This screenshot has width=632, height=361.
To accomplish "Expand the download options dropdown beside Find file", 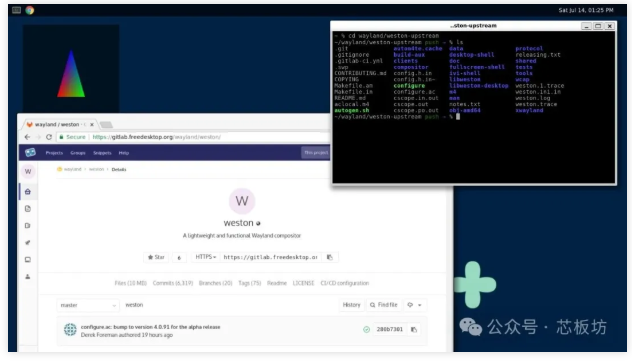I will pyautogui.click(x=414, y=305).
